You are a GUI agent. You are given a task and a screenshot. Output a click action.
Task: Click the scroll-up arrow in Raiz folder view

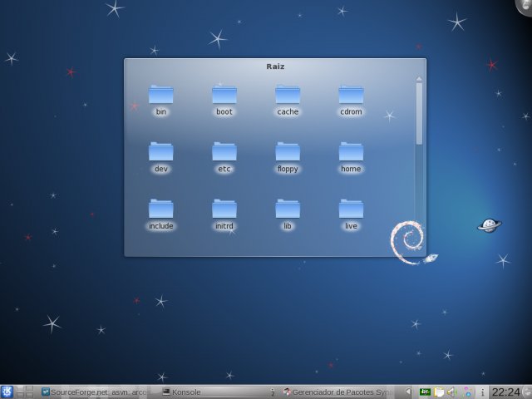[419, 80]
